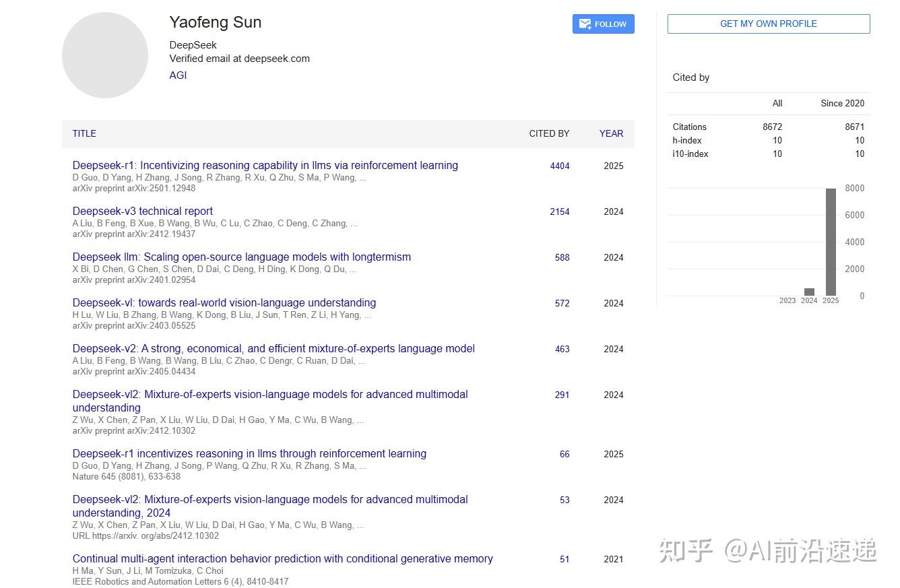Image resolution: width=900 pixels, height=588 pixels.
Task: Click the i10-index count
Action: (x=777, y=154)
